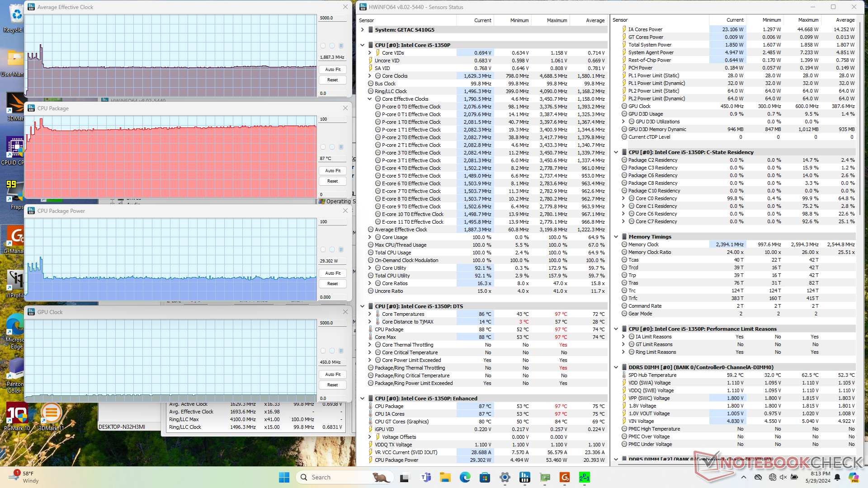This screenshot has height=488, width=868.
Task: Open Task View from the taskbar
Action: pos(405,477)
